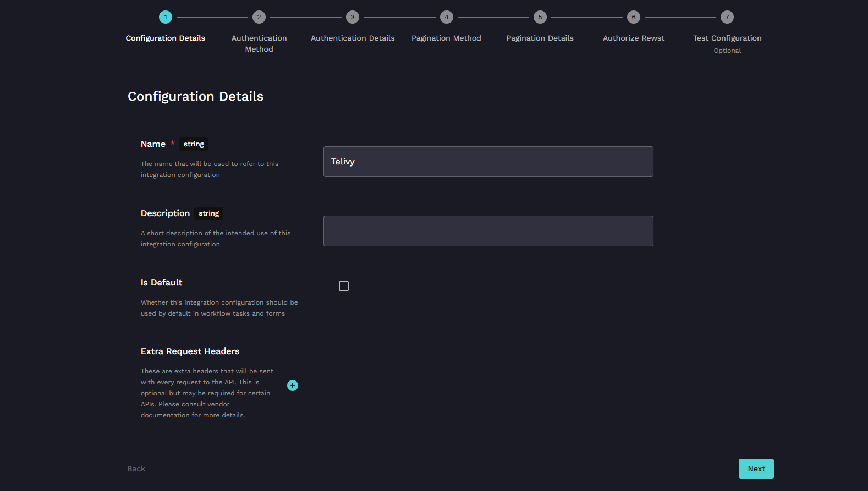Select the Pagination Details step label
The width and height of the screenshot is (868, 491).
(x=540, y=38)
